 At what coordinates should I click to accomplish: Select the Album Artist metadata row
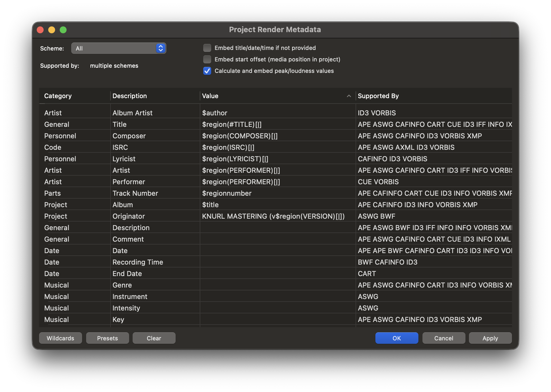[x=132, y=113]
